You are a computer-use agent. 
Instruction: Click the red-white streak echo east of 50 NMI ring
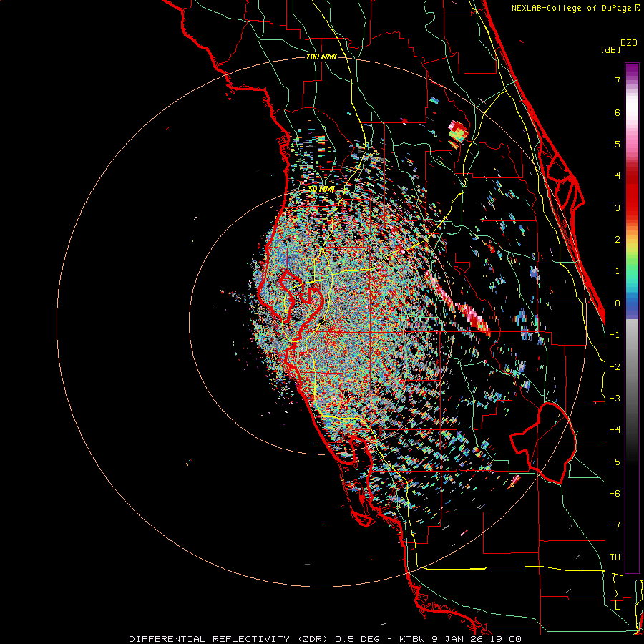point(472,317)
